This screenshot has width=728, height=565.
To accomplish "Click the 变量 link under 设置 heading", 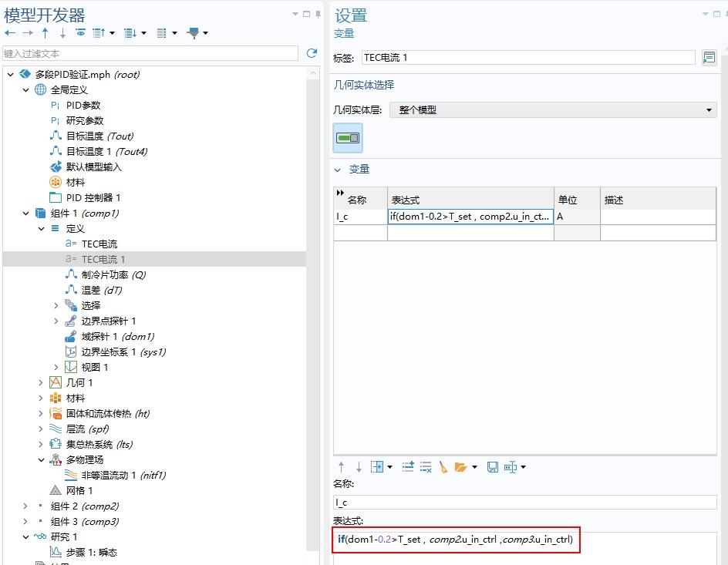I will point(342,33).
